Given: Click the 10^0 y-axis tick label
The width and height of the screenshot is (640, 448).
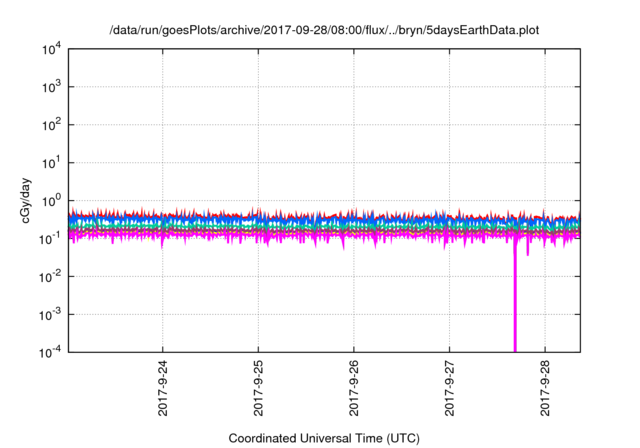Looking at the screenshot, I should pyautogui.click(x=51, y=201).
